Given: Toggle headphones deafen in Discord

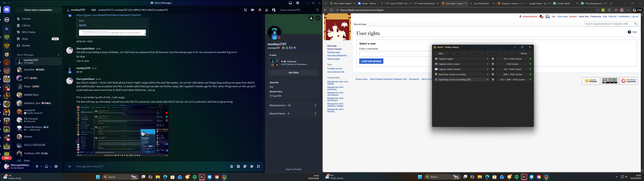Looking at the screenshot, I should point(46,167).
